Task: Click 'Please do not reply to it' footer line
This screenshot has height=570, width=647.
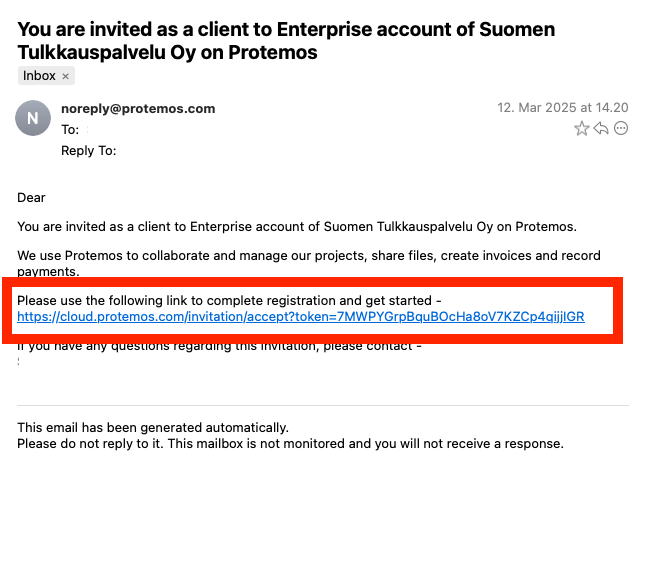Action: (x=290, y=444)
